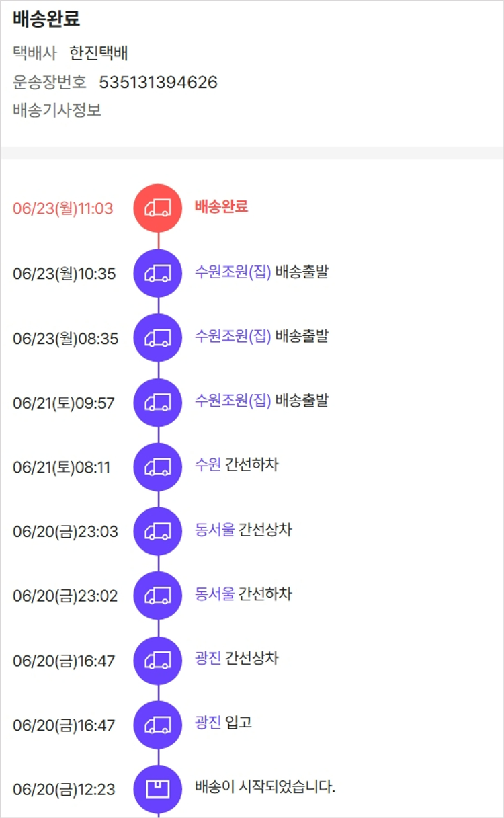Click truck icon for 06/21 08:11 수원 간선하차

(158, 466)
